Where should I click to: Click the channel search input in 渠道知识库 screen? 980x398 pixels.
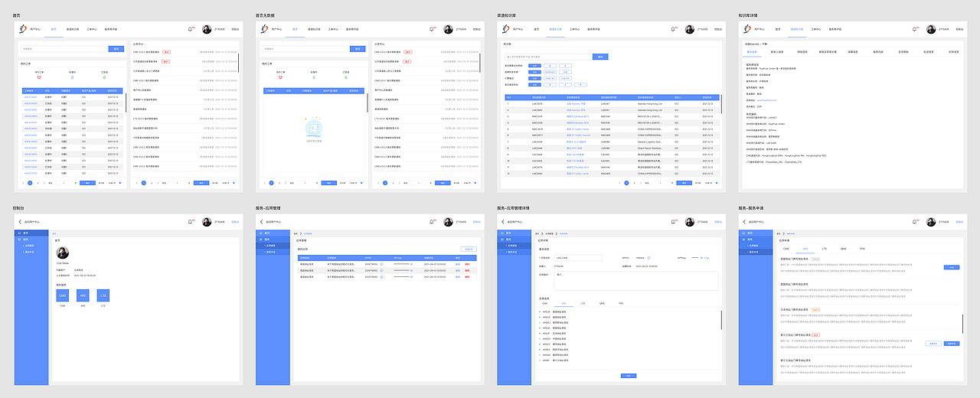click(548, 57)
